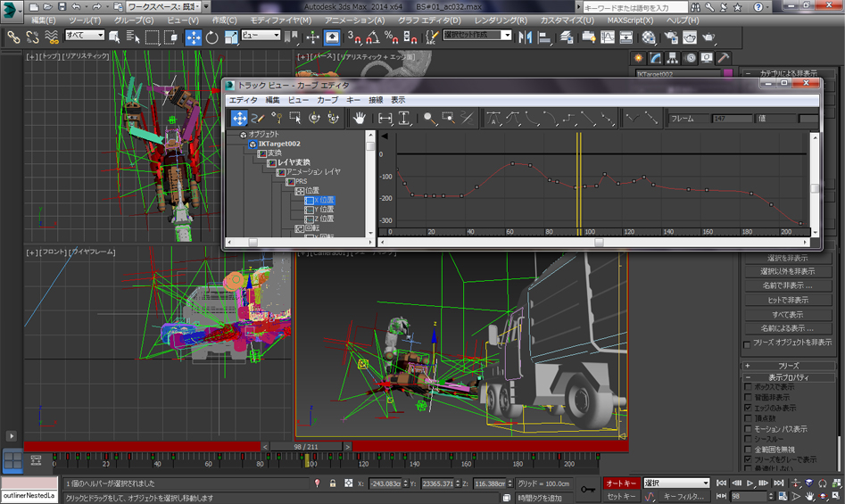Enable the ボックスで表示 checkbox
This screenshot has height=504, width=845.
748,387
